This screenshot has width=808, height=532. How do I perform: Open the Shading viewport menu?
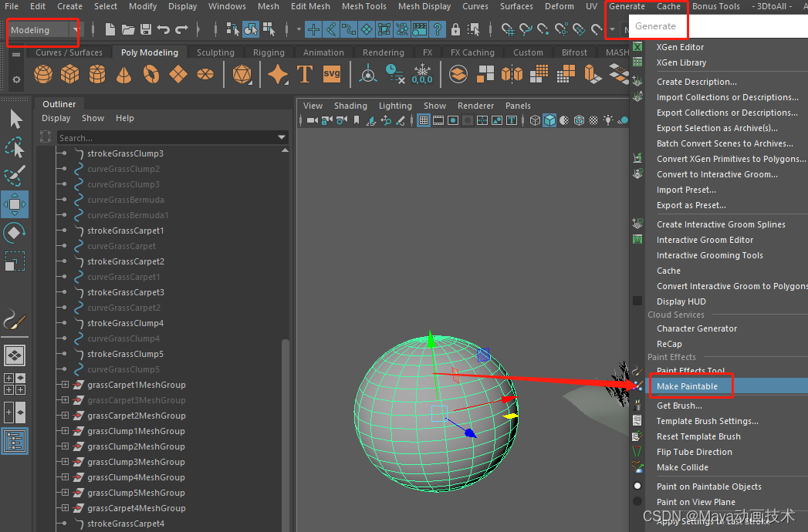(350, 106)
